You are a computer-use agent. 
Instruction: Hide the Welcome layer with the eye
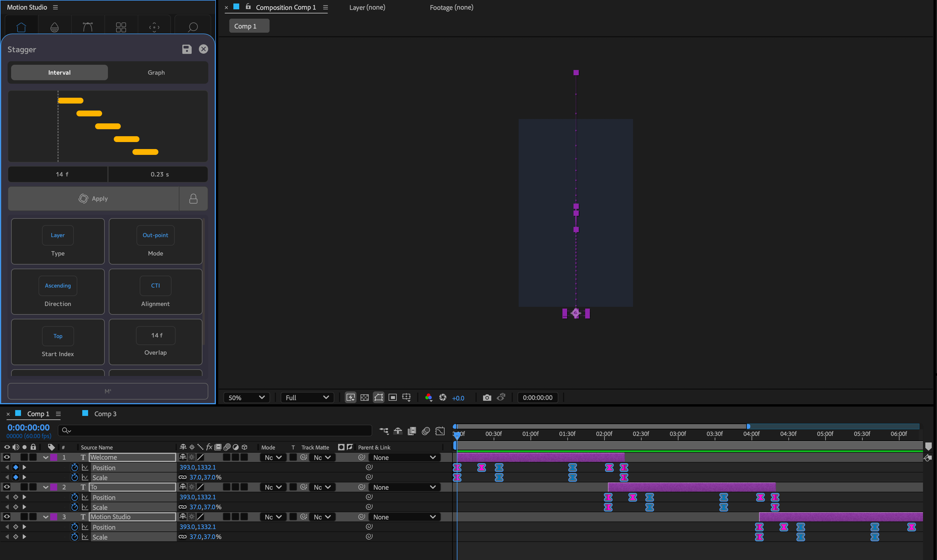(x=7, y=457)
